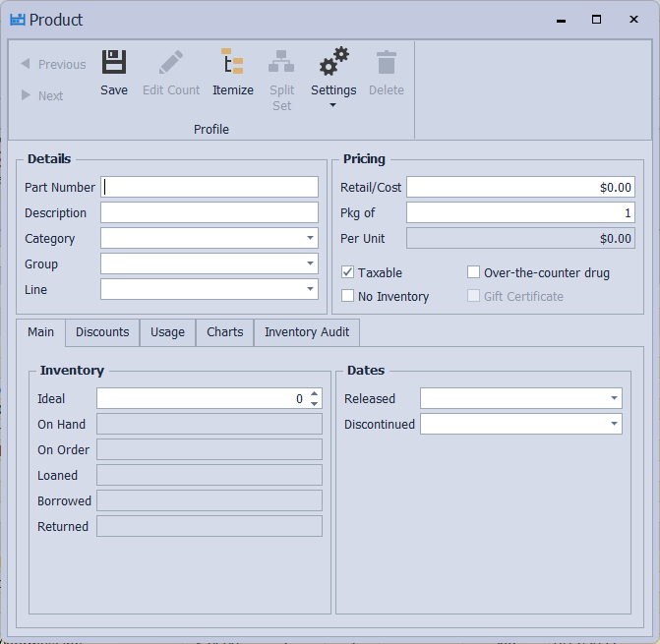Select the Charts tab
The height and width of the screenshot is (644, 660).
(x=224, y=332)
